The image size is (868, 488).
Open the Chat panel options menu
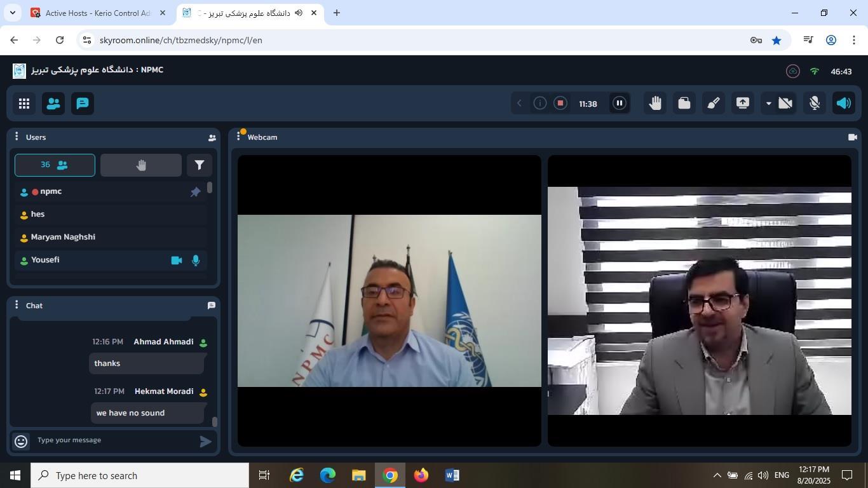point(17,306)
